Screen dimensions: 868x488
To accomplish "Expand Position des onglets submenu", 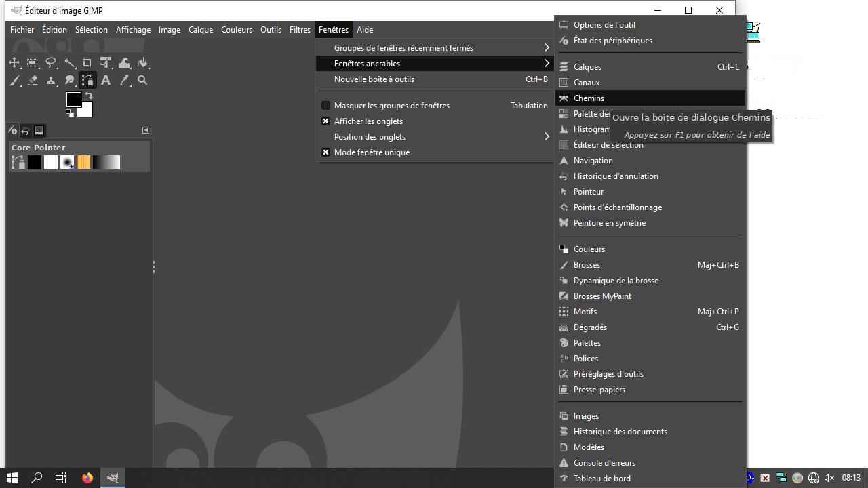I will (x=434, y=137).
